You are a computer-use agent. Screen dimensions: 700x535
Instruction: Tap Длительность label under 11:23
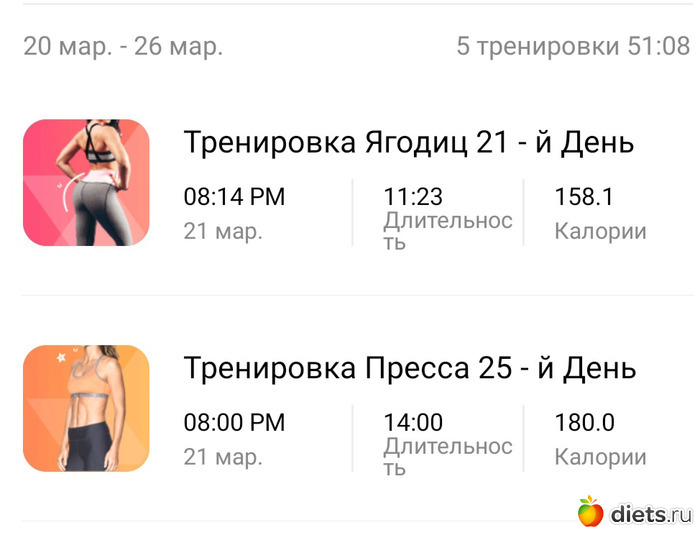pos(447,231)
